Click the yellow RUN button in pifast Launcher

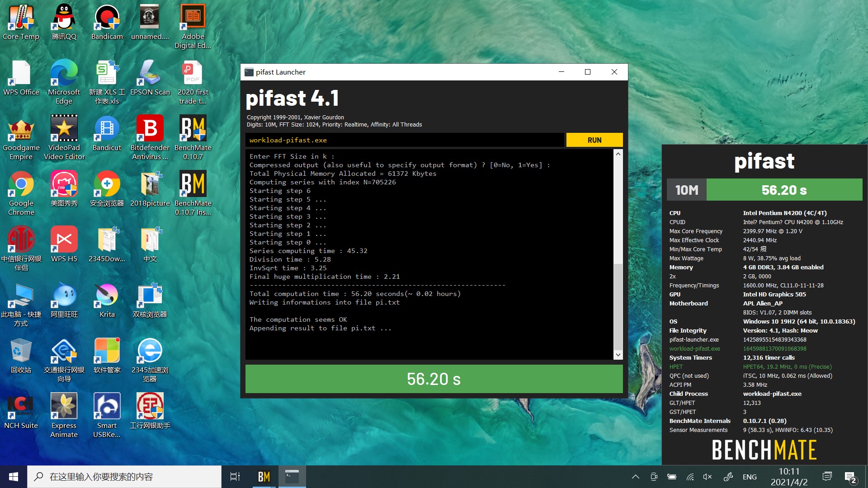click(594, 140)
